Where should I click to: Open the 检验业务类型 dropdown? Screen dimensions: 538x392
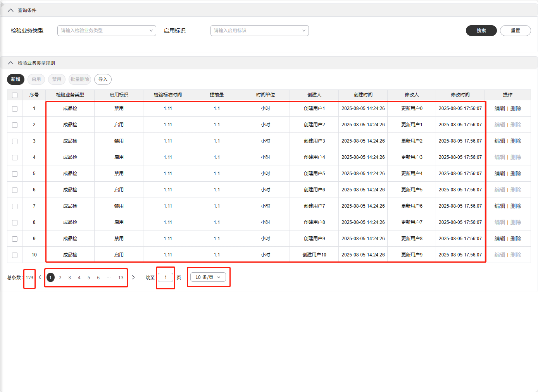107,31
